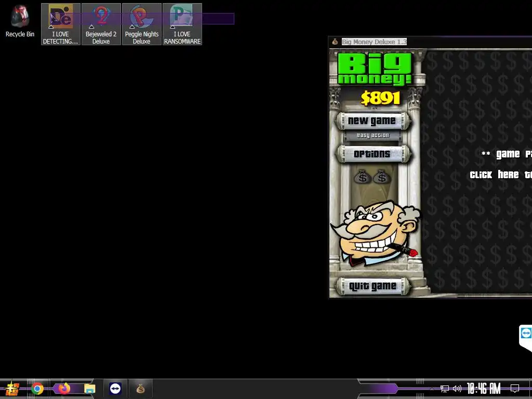The image size is (532, 399).
Task: Open the TeamViewer side panel tab
Action: pos(526,338)
